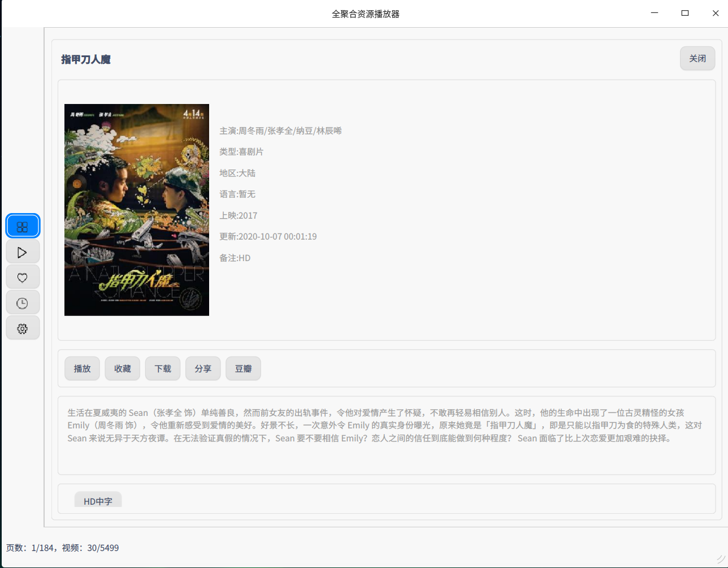Viewport: 728px width, 568px height.
Task: Open settings with the gear icon
Action: 23,328
